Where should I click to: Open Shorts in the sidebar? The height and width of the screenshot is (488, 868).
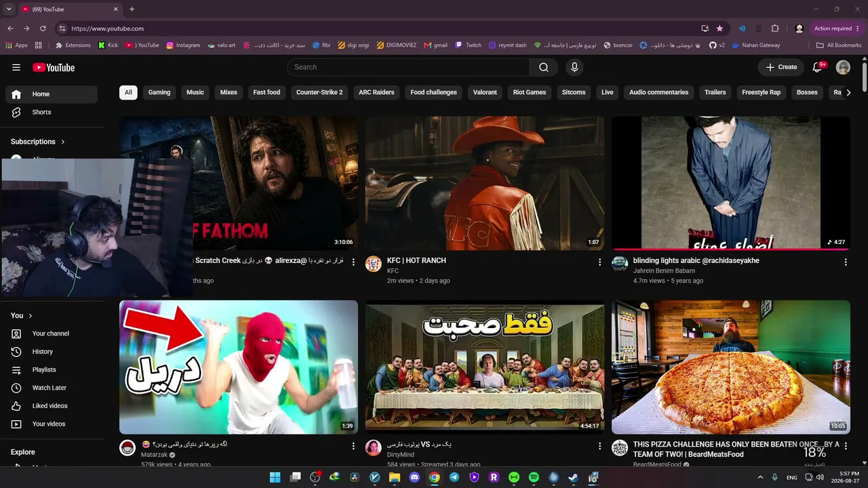[52, 113]
